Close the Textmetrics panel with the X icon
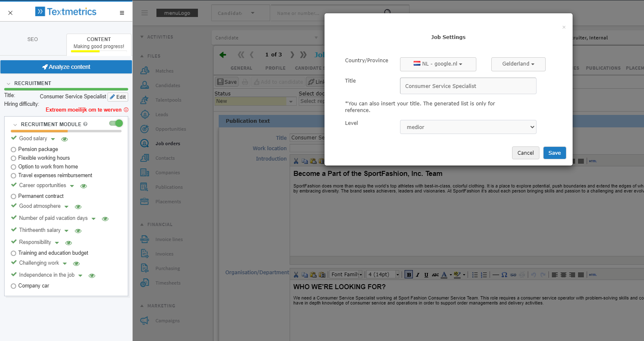Image resolution: width=644 pixels, height=341 pixels. [10, 13]
